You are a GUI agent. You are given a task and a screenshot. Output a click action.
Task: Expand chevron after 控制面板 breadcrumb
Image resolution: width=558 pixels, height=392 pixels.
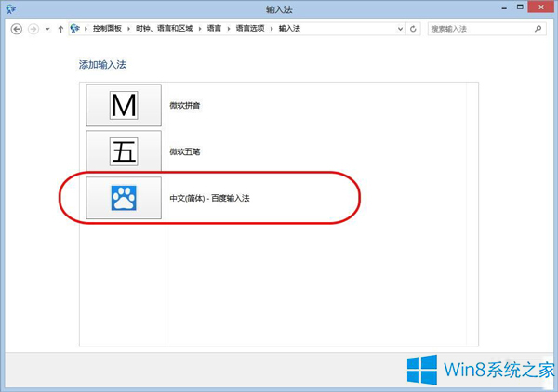pyautogui.click(x=129, y=29)
